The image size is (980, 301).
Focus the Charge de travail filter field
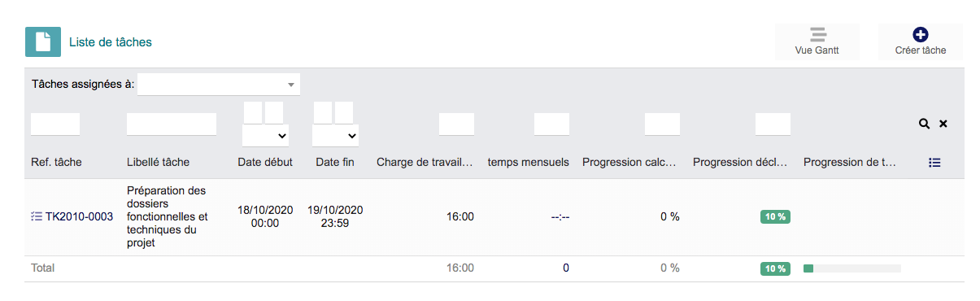point(456,124)
